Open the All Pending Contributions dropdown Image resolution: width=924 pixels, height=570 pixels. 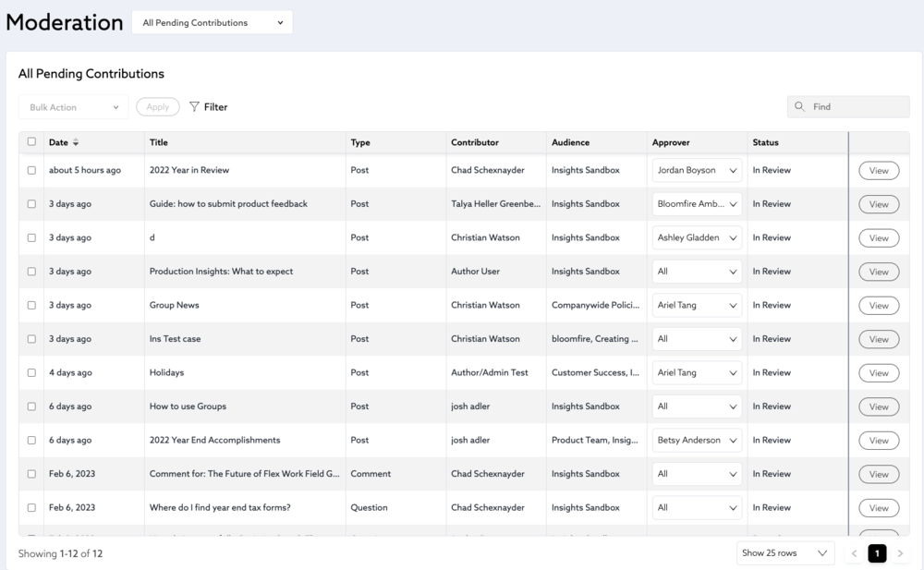tap(213, 23)
